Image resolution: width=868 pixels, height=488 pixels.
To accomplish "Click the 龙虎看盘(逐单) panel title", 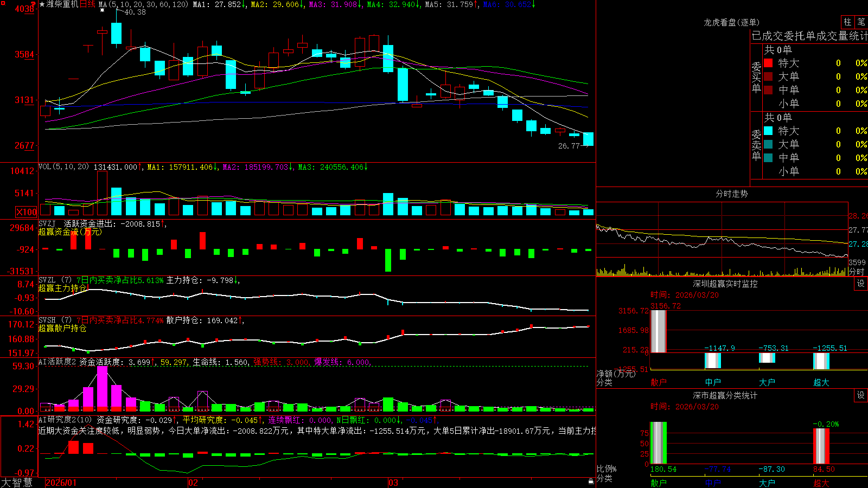I will pyautogui.click(x=731, y=22).
